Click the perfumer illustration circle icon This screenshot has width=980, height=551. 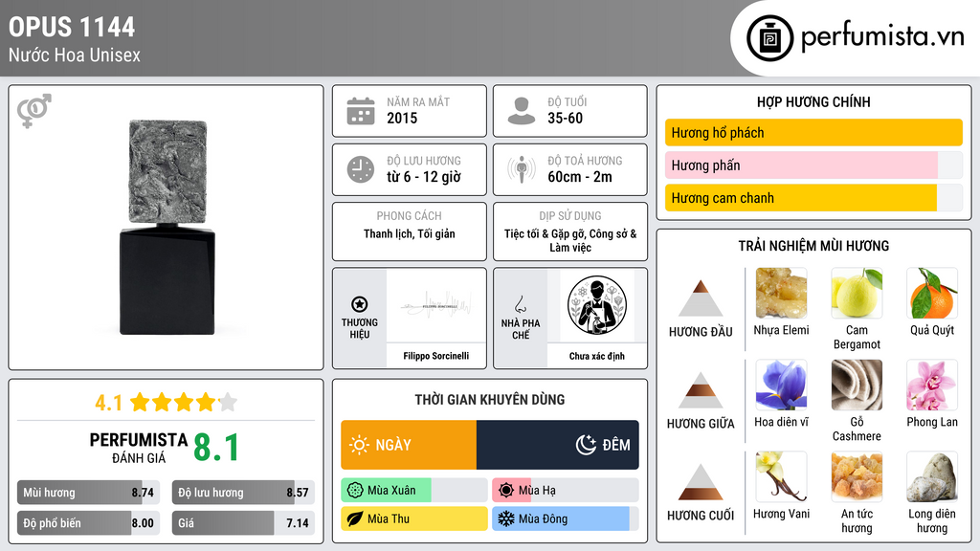coord(597,305)
